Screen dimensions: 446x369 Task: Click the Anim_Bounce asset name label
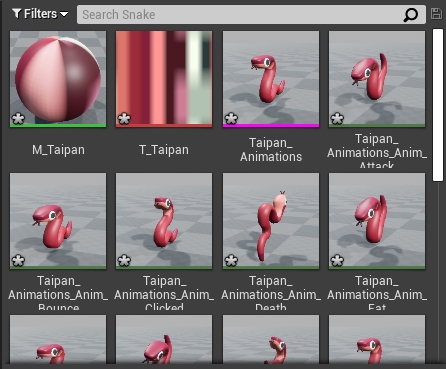(x=58, y=292)
